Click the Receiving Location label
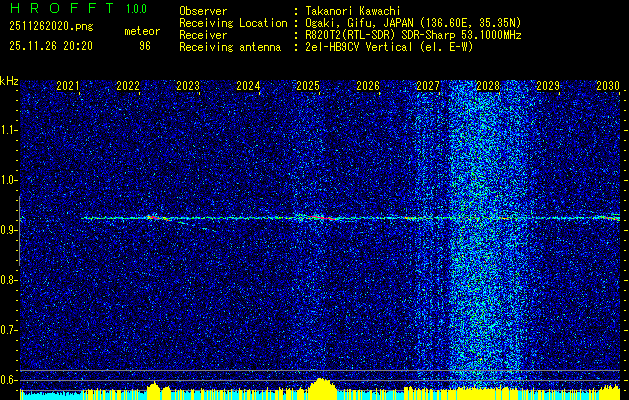This screenshot has width=629, height=400. [x=233, y=23]
